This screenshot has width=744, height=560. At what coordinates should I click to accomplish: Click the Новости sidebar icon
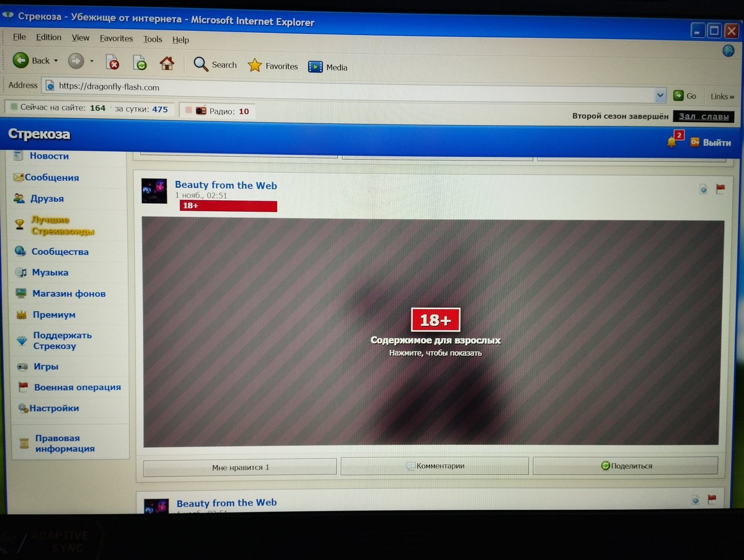click(x=19, y=155)
